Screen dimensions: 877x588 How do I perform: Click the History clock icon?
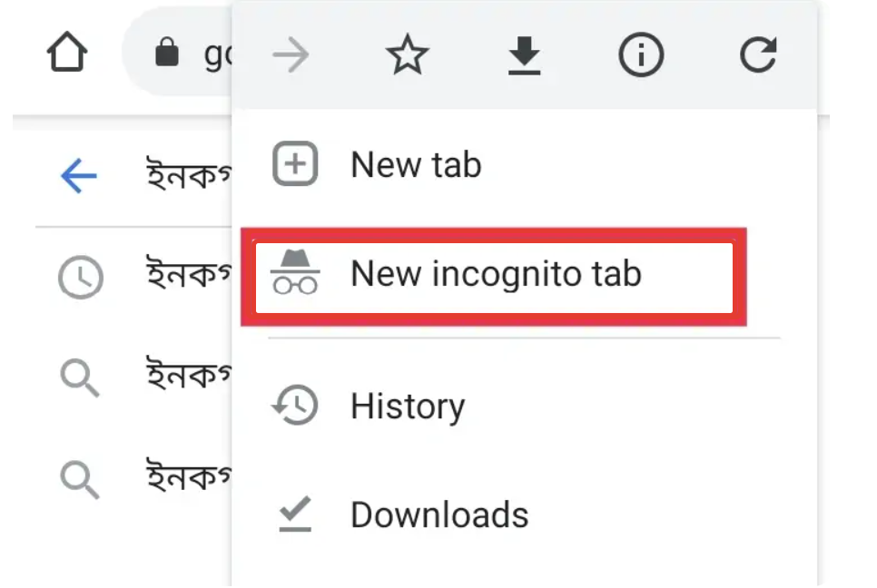coord(295,406)
